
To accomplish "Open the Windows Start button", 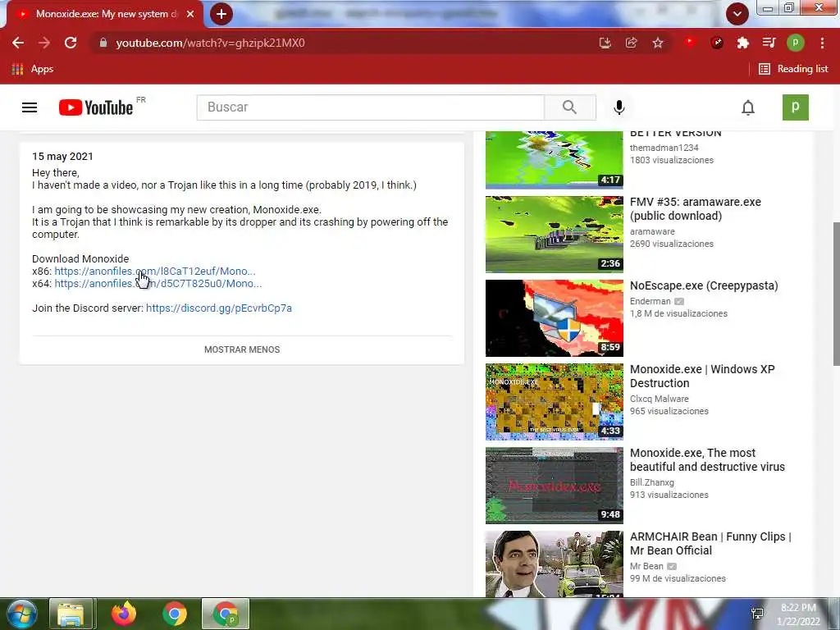I will point(22,614).
